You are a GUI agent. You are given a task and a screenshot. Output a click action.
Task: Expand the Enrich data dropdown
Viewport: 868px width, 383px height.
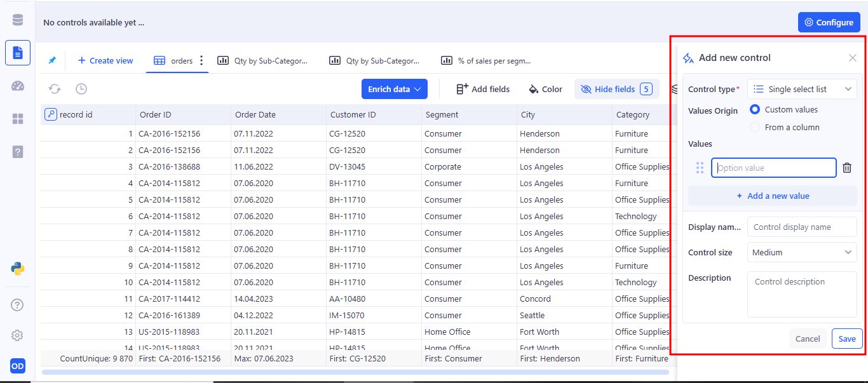click(394, 90)
